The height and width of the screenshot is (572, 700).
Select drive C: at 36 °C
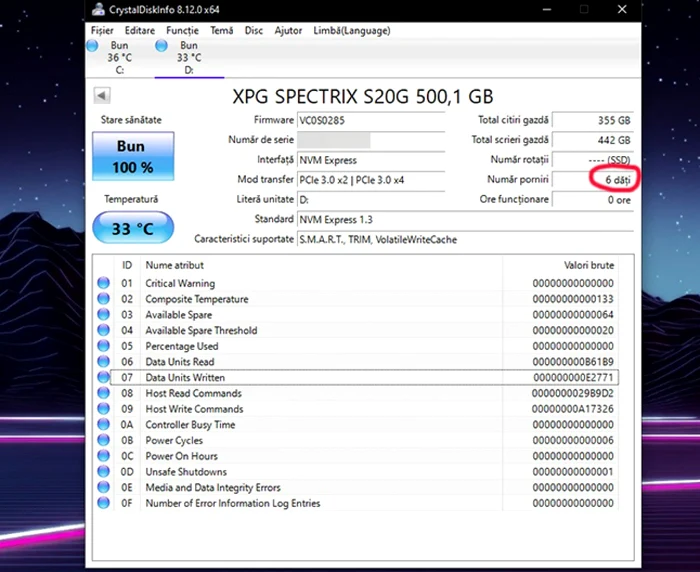[120, 58]
